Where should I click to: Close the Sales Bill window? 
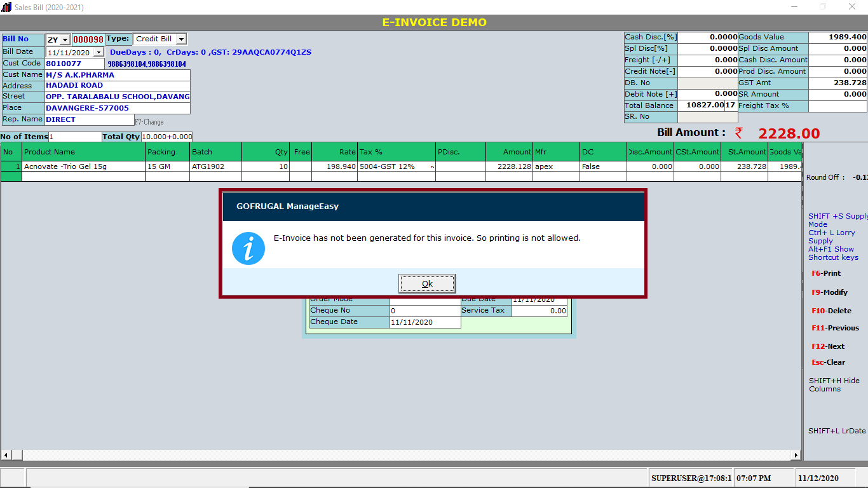tap(852, 7)
